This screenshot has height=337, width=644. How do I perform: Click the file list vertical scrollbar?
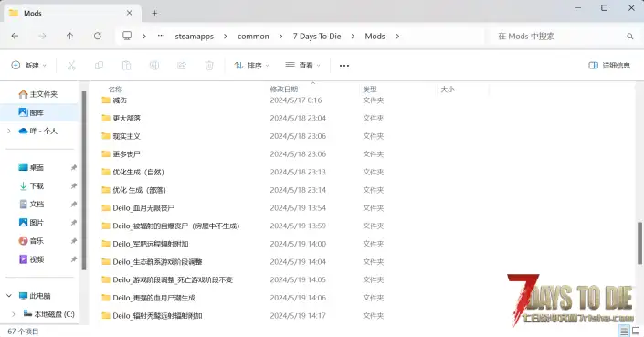(639, 243)
